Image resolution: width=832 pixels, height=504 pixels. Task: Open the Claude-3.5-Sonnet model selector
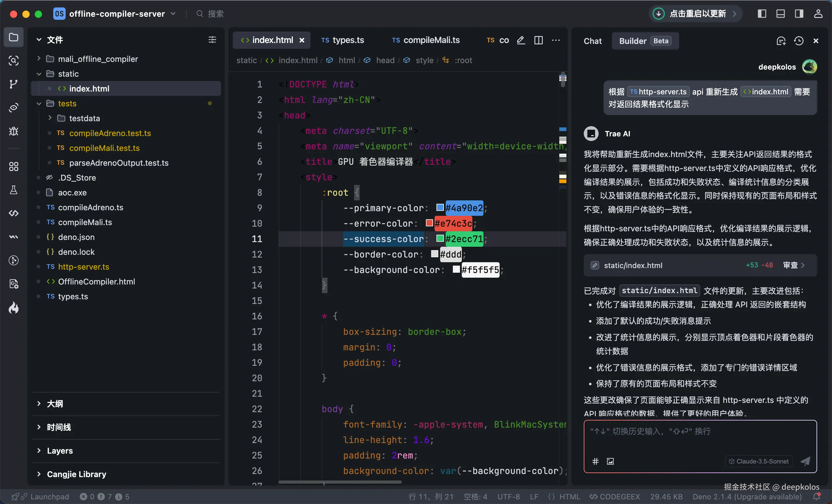click(758, 461)
